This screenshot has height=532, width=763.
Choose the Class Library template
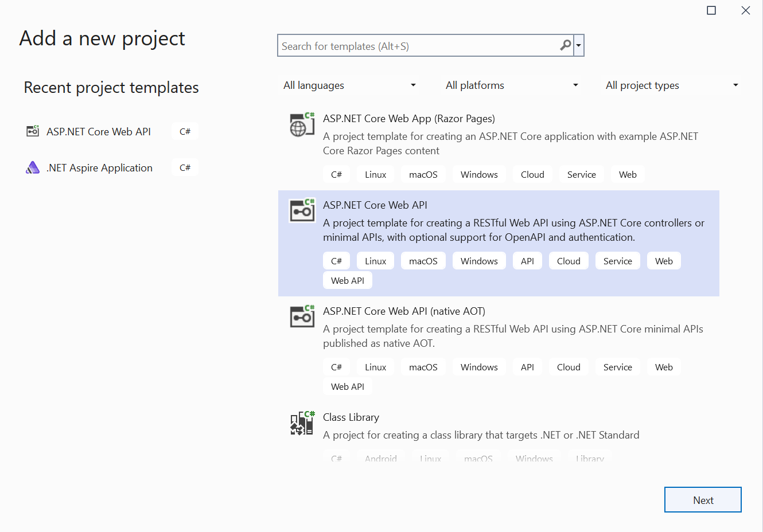(351, 417)
